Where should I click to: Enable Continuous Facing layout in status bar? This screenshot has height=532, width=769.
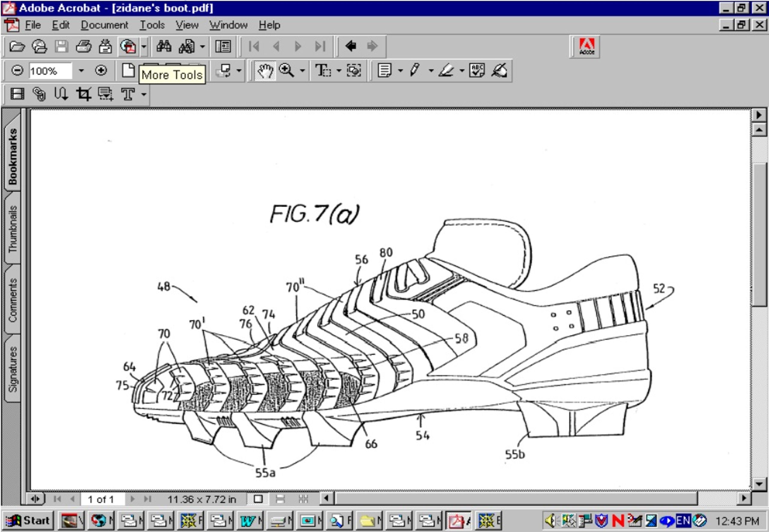(303, 499)
